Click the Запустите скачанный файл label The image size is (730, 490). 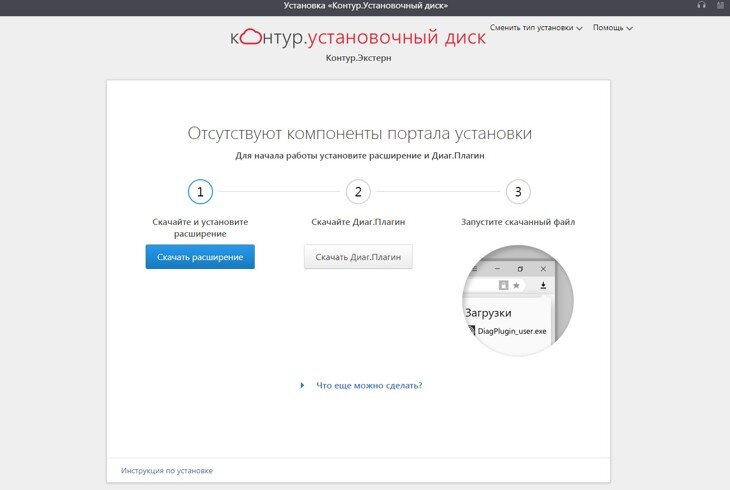click(518, 222)
